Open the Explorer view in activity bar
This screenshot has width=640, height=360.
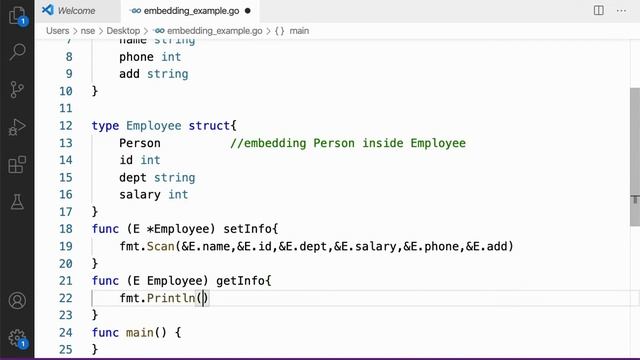[17, 16]
